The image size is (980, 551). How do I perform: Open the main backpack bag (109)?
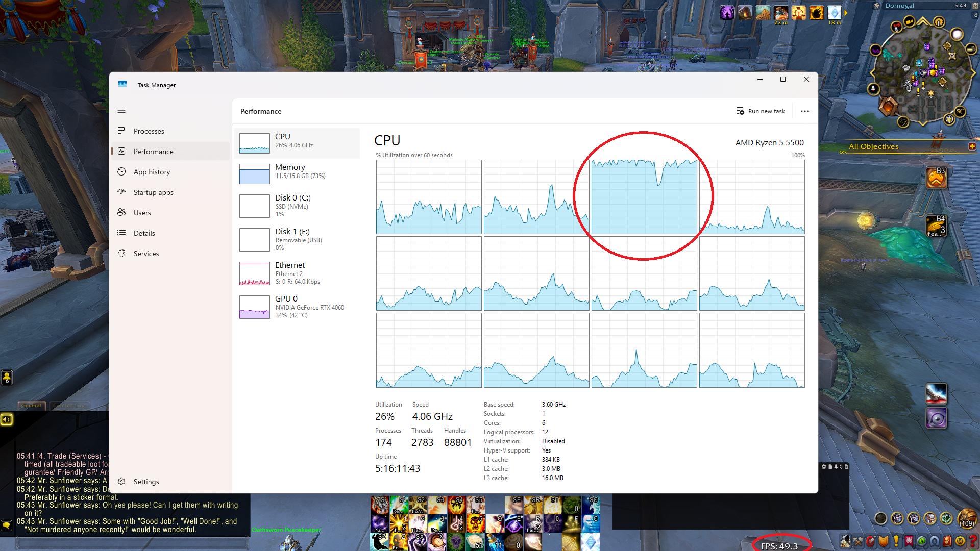[x=966, y=518]
